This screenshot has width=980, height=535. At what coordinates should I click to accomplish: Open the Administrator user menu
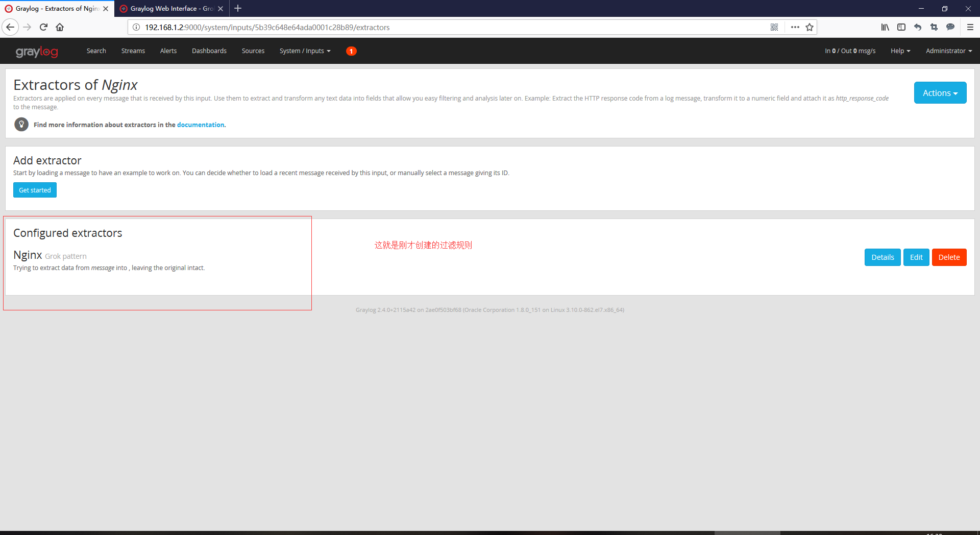click(949, 51)
